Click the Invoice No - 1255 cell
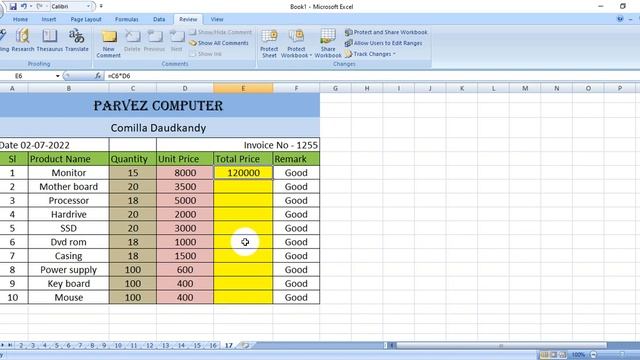 [238, 145]
